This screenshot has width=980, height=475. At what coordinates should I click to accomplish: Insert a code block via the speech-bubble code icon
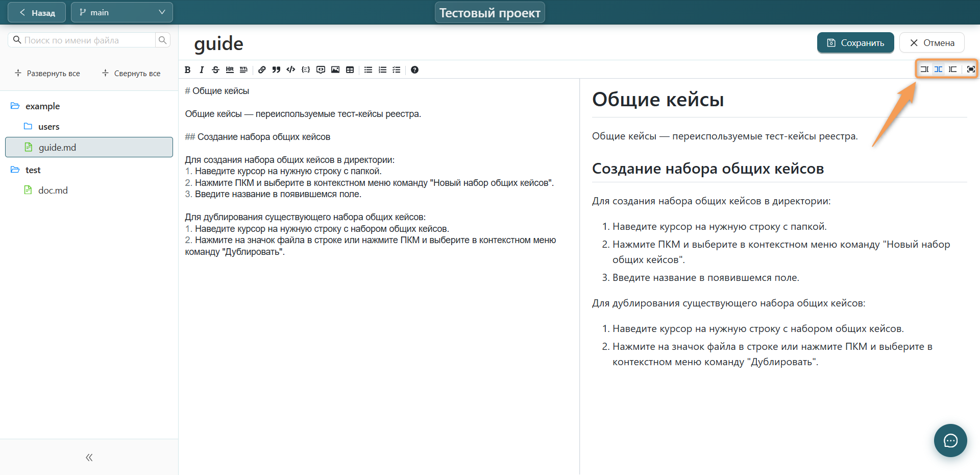point(321,70)
